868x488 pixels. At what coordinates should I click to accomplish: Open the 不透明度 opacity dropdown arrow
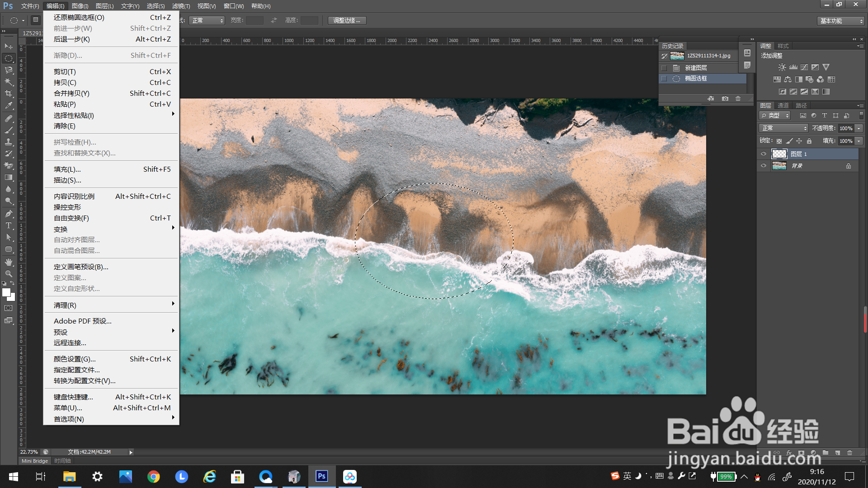tap(859, 128)
